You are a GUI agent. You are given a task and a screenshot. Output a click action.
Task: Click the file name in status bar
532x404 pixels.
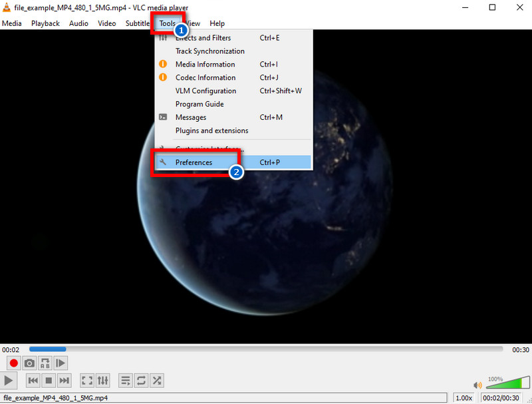click(x=56, y=398)
